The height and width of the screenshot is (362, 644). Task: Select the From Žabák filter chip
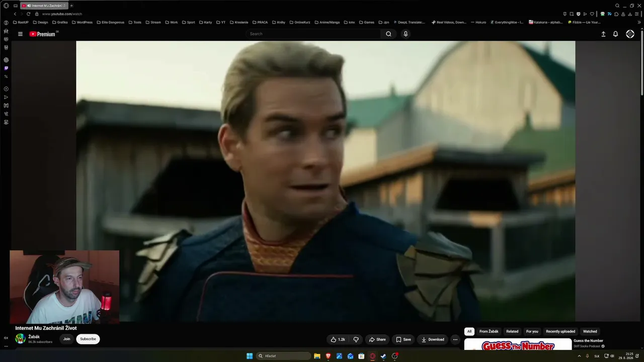(489, 331)
